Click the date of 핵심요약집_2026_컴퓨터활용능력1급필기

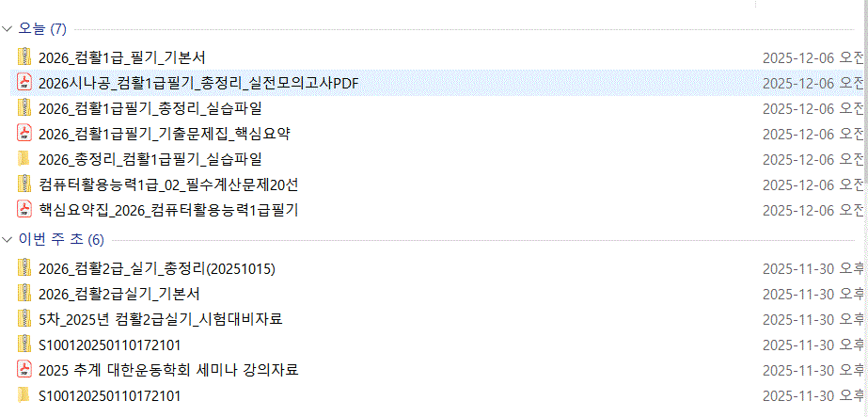[813, 209]
